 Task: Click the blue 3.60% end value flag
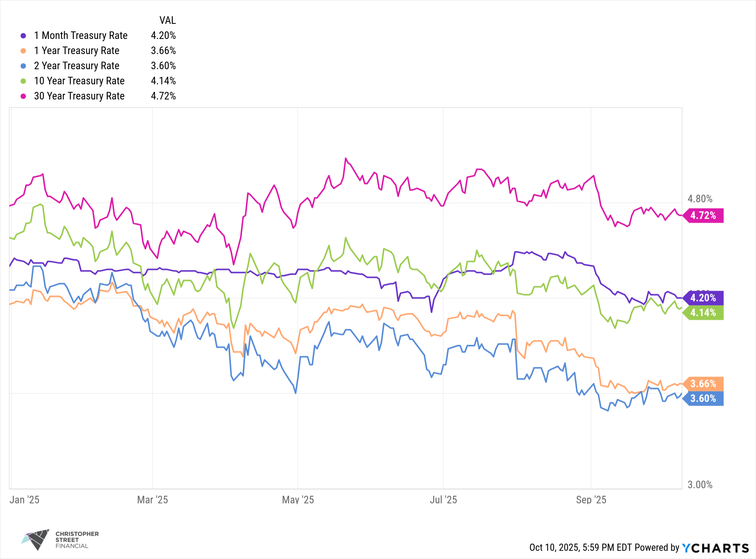pos(703,399)
